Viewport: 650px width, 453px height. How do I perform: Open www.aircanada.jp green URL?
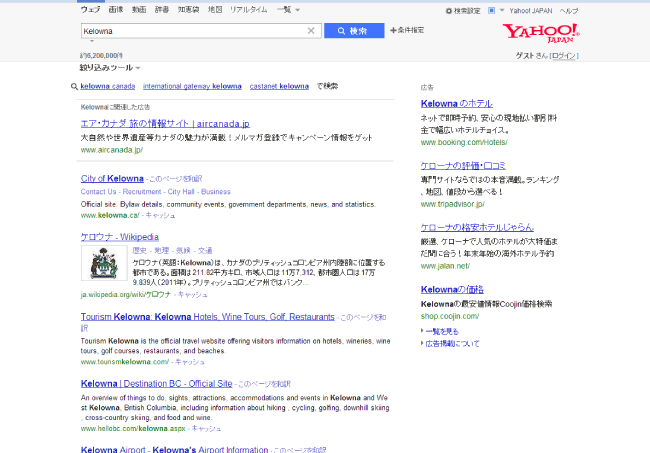point(112,150)
